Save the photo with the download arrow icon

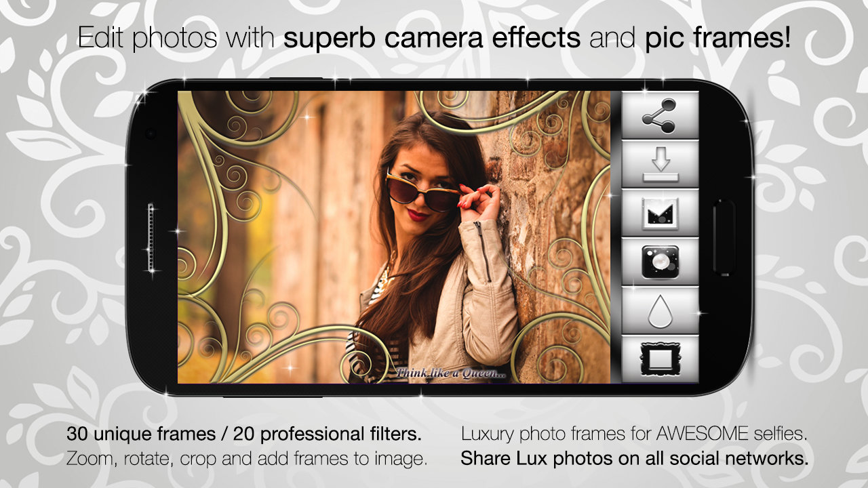point(660,164)
